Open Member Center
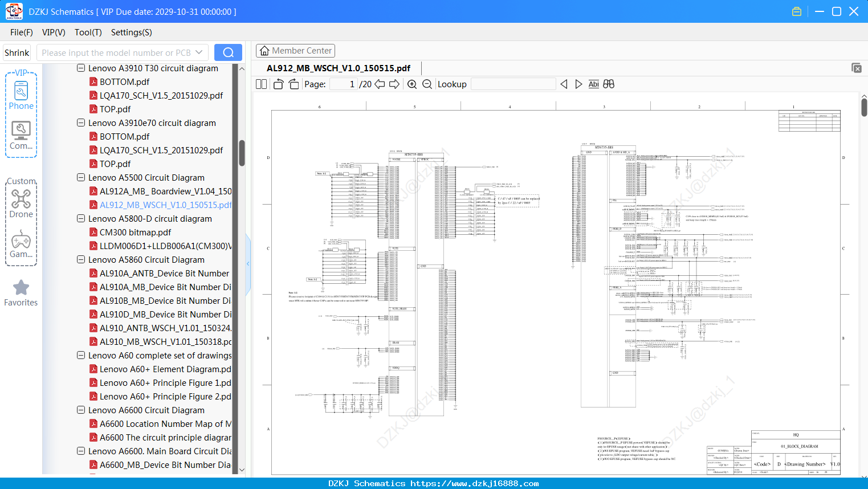 click(x=295, y=51)
